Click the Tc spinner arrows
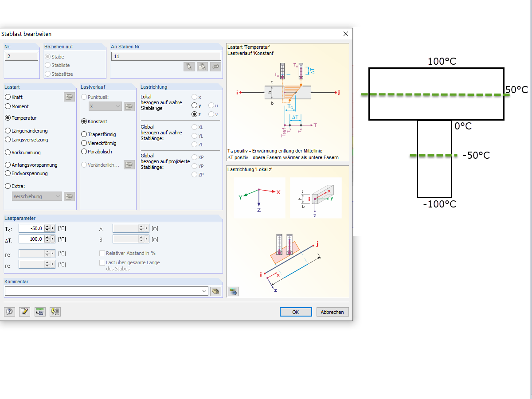Viewport: 532px width, 399px height. point(47,228)
